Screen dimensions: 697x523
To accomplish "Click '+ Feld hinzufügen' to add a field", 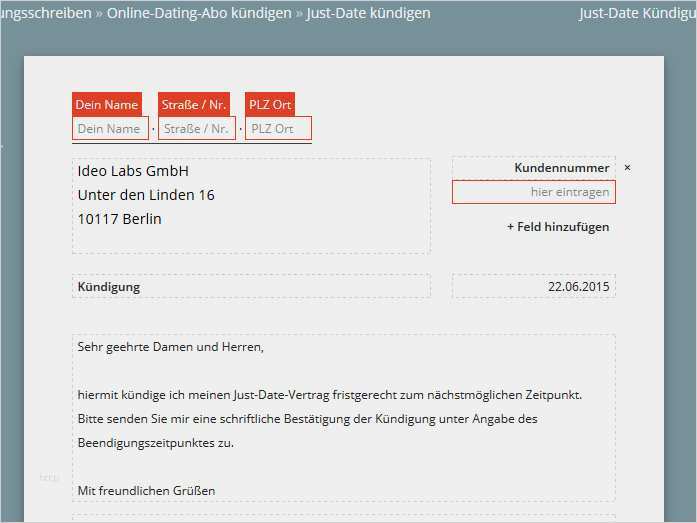I will [x=558, y=227].
